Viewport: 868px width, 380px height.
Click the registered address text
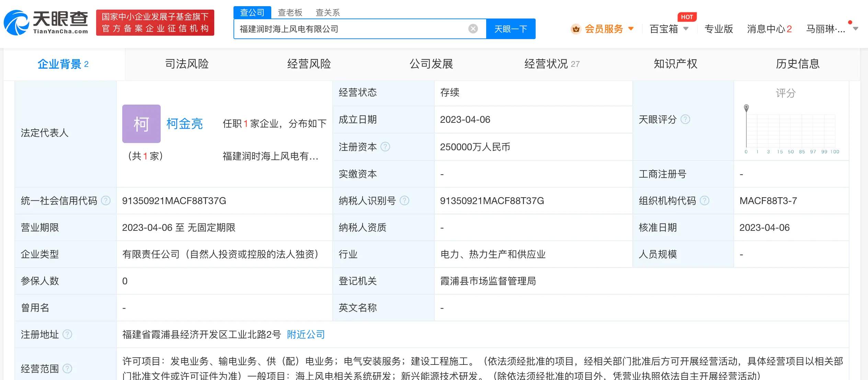click(x=202, y=334)
